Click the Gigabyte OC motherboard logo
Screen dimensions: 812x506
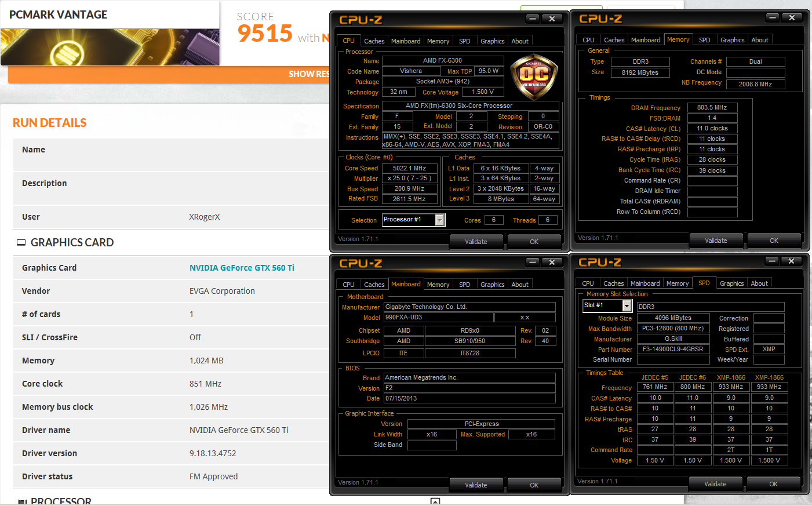pos(534,77)
